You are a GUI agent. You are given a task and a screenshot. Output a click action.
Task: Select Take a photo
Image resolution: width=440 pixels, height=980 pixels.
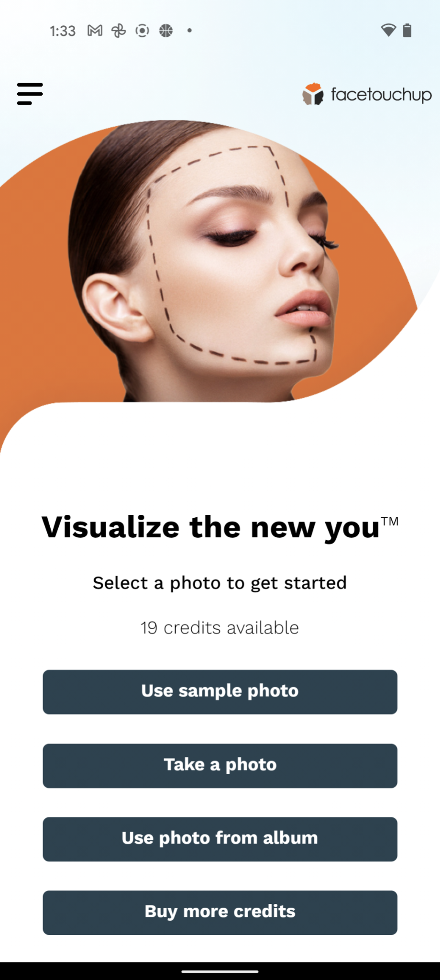point(220,766)
